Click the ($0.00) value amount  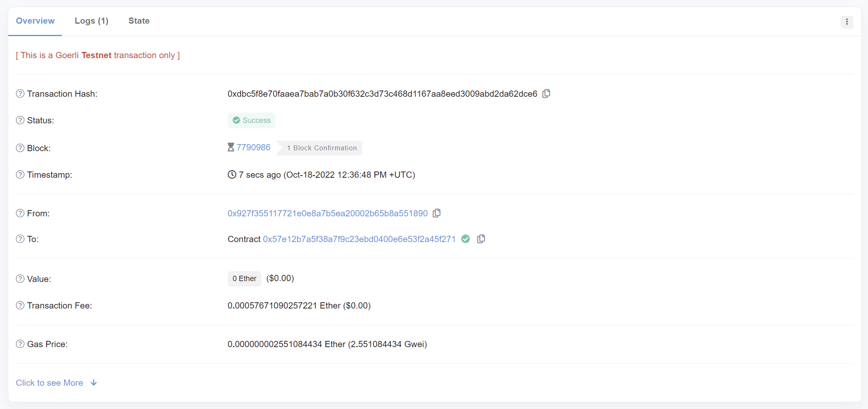280,278
